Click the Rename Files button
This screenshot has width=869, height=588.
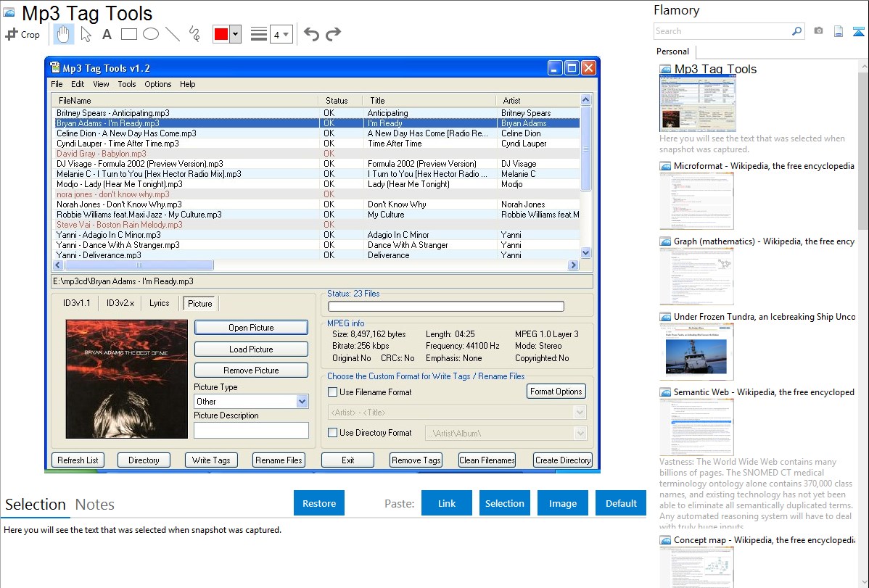point(279,460)
